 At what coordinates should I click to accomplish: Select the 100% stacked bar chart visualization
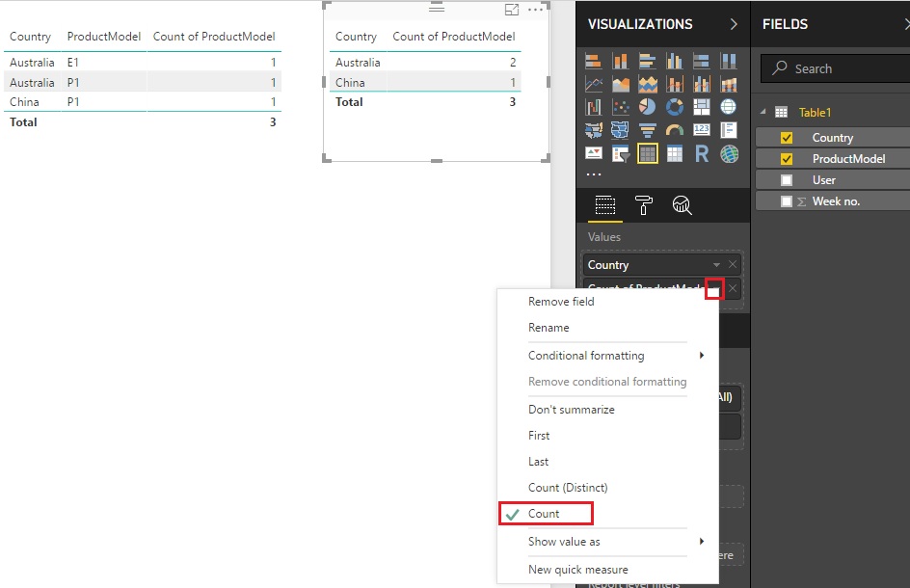pyautogui.click(x=701, y=61)
